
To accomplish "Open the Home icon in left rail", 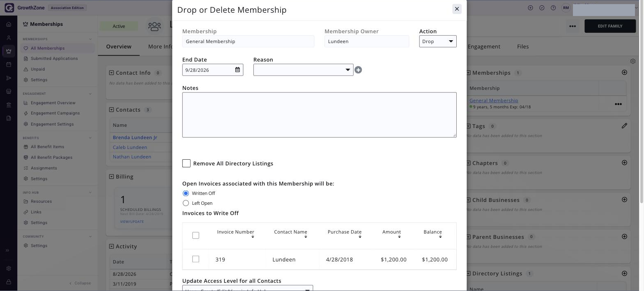I will (9, 24).
